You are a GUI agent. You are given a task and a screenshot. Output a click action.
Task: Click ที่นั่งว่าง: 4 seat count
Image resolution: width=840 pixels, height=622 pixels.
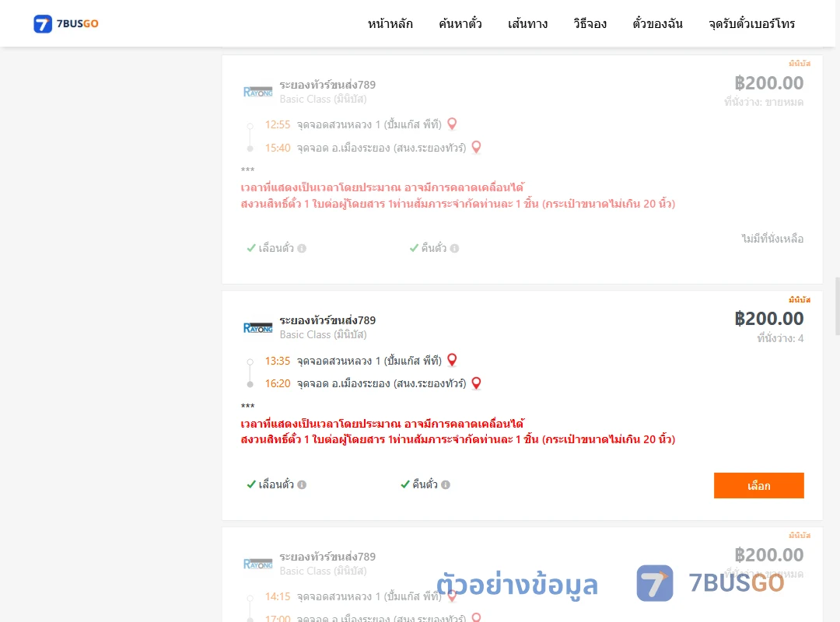(780, 338)
